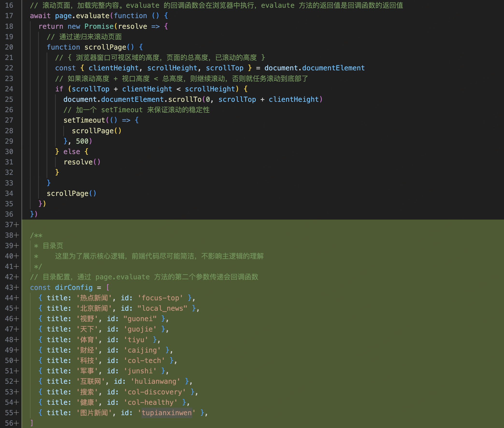This screenshot has width=504, height=428.
Task: Click 'setTimeout' call on line 27
Action: 84,120
